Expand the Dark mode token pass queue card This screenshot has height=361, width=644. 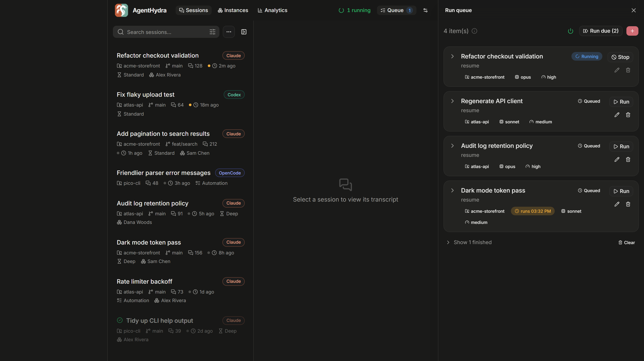tap(452, 190)
